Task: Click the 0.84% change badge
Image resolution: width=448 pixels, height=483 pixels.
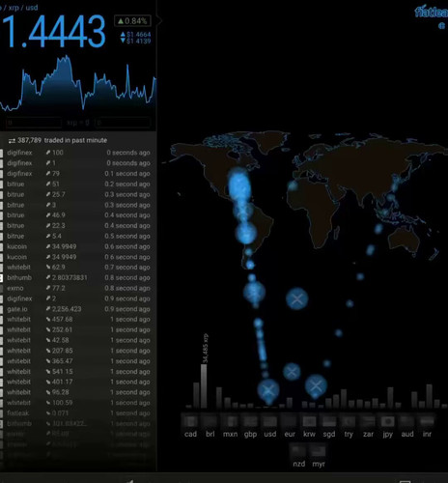Action: (x=132, y=21)
